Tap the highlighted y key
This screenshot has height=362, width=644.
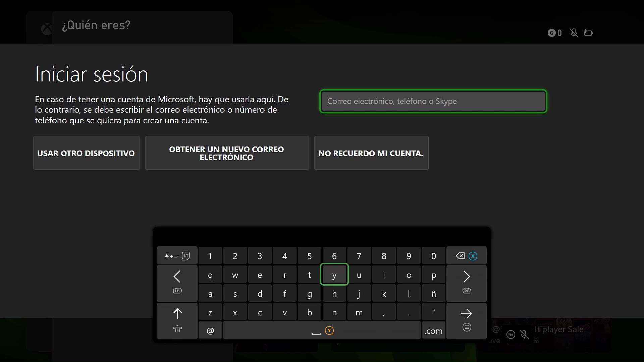pyautogui.click(x=334, y=275)
